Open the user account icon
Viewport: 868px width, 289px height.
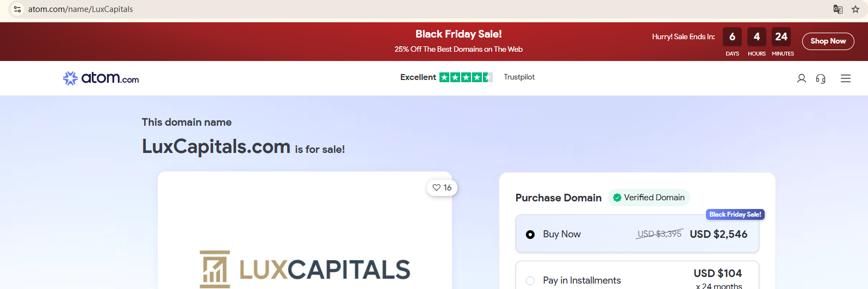click(x=801, y=78)
